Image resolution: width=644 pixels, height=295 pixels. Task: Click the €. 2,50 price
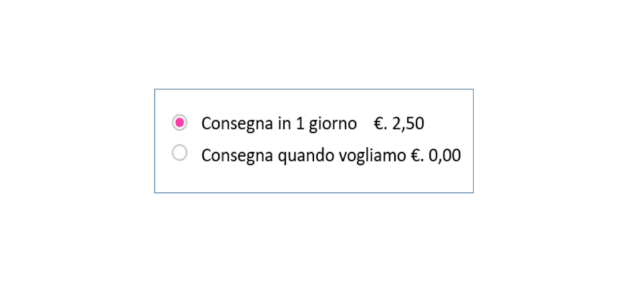pos(399,124)
